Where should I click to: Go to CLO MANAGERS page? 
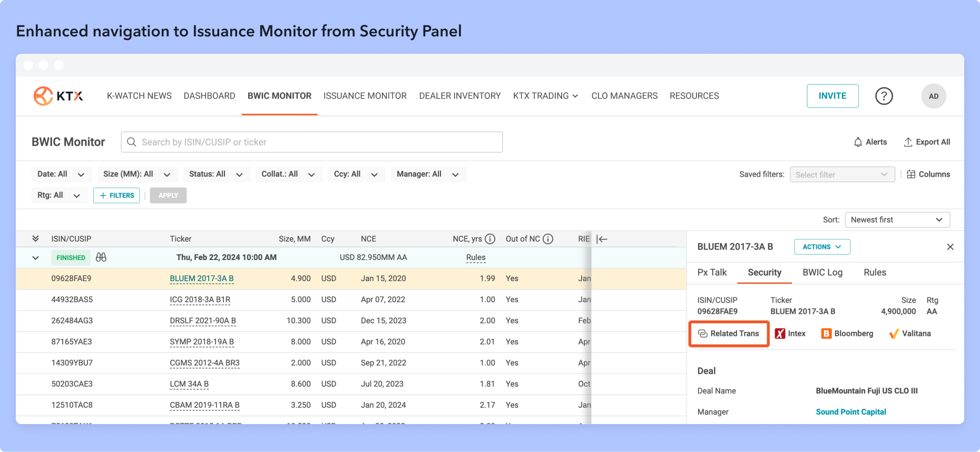(624, 96)
